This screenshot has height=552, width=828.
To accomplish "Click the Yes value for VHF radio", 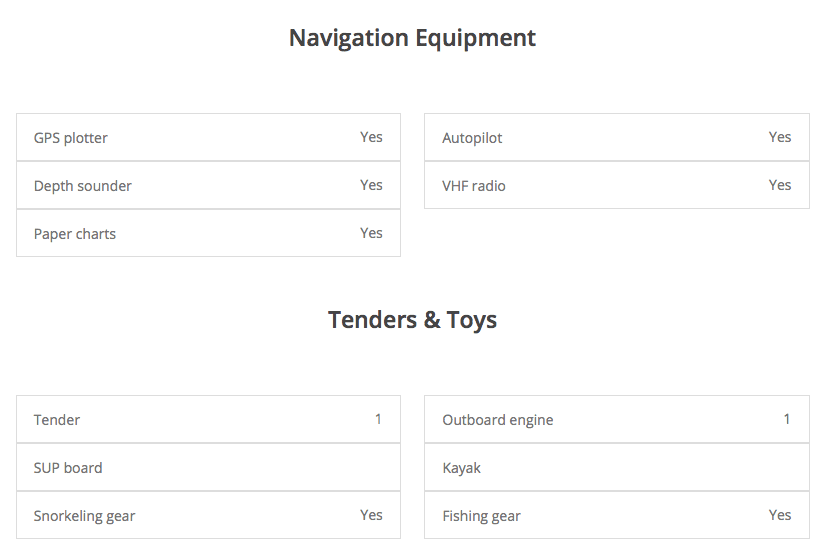I will (x=780, y=185).
